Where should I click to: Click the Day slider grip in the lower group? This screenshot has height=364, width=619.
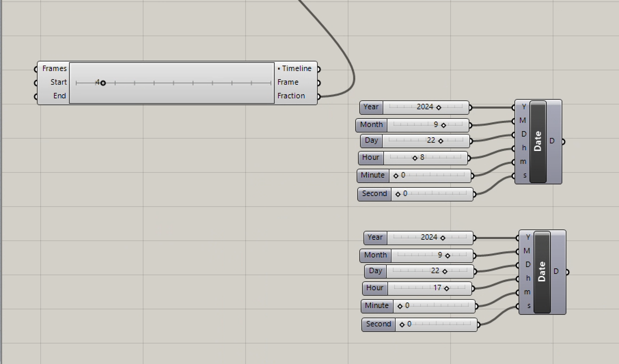[444, 271]
